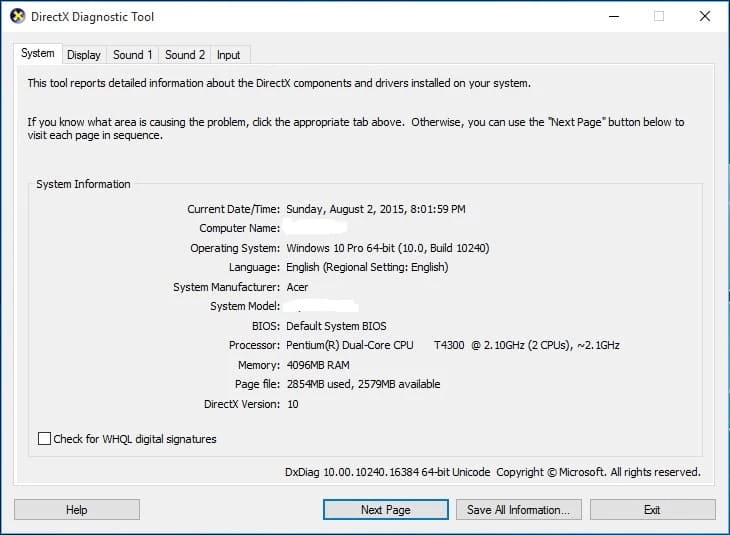Click the Page file usage value

pyautogui.click(x=362, y=384)
